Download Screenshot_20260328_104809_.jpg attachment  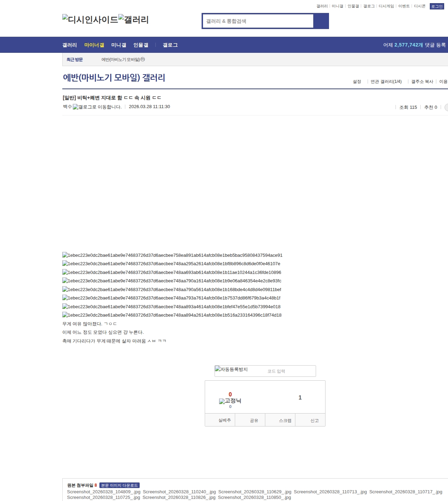coord(104,492)
